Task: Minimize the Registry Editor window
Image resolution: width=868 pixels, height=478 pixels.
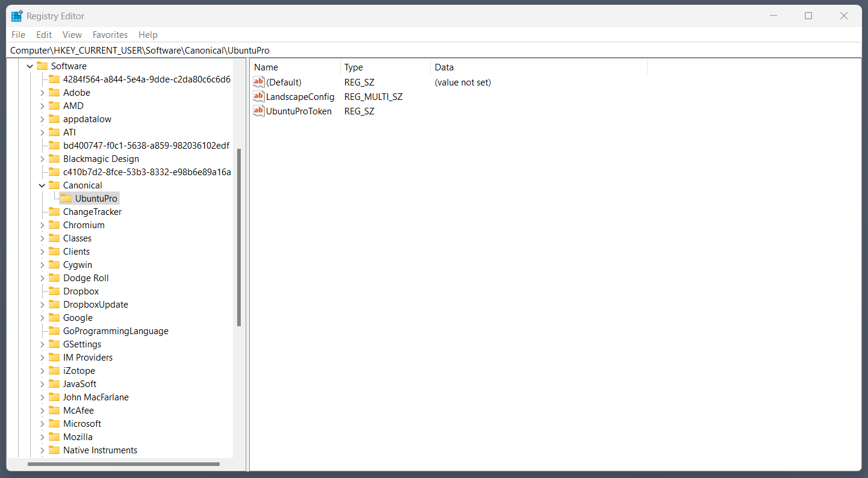Action: 773,16
